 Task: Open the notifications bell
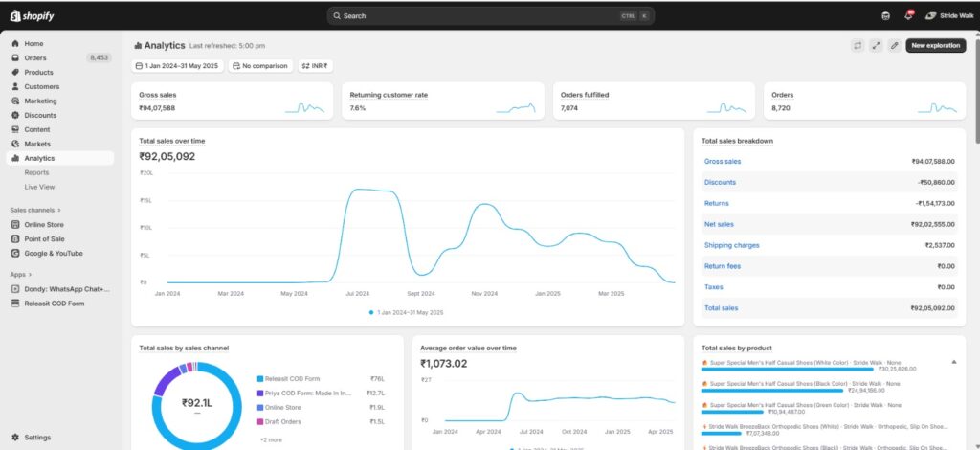point(908,16)
